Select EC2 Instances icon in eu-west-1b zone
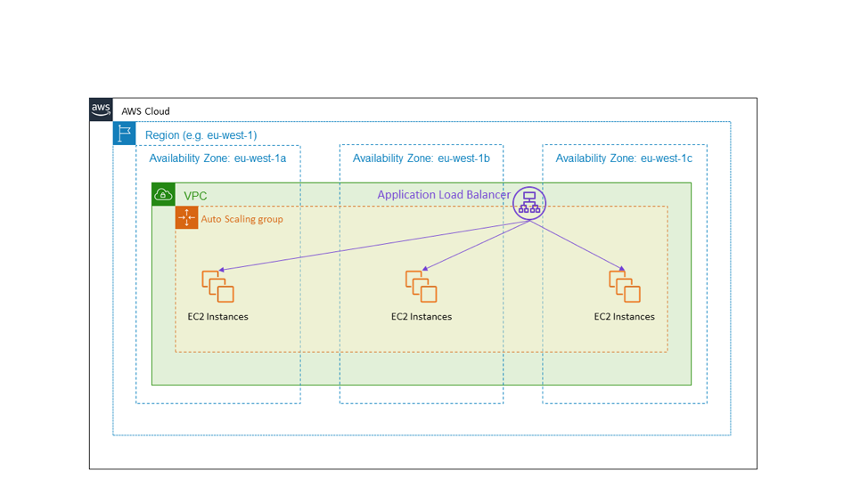This screenshot has height=487, width=868. (x=421, y=286)
